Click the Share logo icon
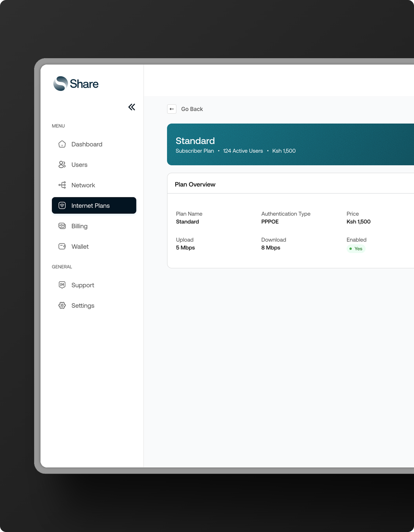This screenshot has height=532, width=414. 61,84
